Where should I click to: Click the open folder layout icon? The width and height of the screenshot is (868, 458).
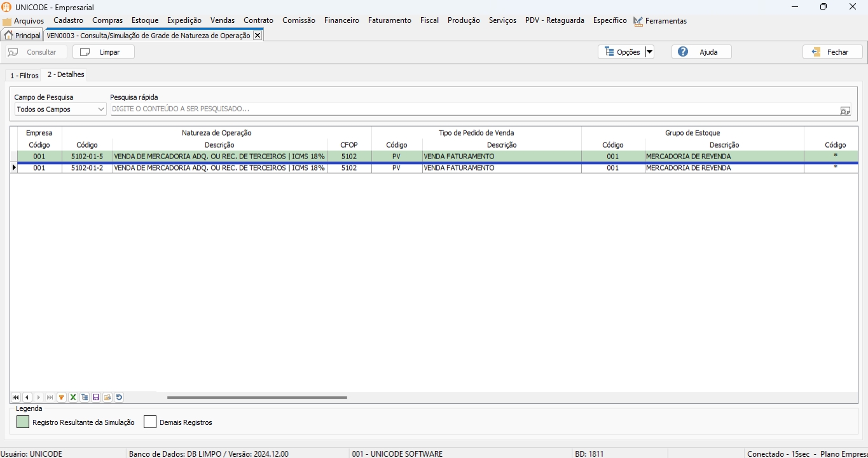pyautogui.click(x=107, y=398)
